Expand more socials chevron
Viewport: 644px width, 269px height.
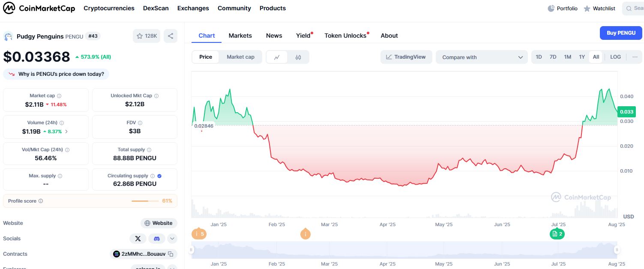pyautogui.click(x=172, y=239)
